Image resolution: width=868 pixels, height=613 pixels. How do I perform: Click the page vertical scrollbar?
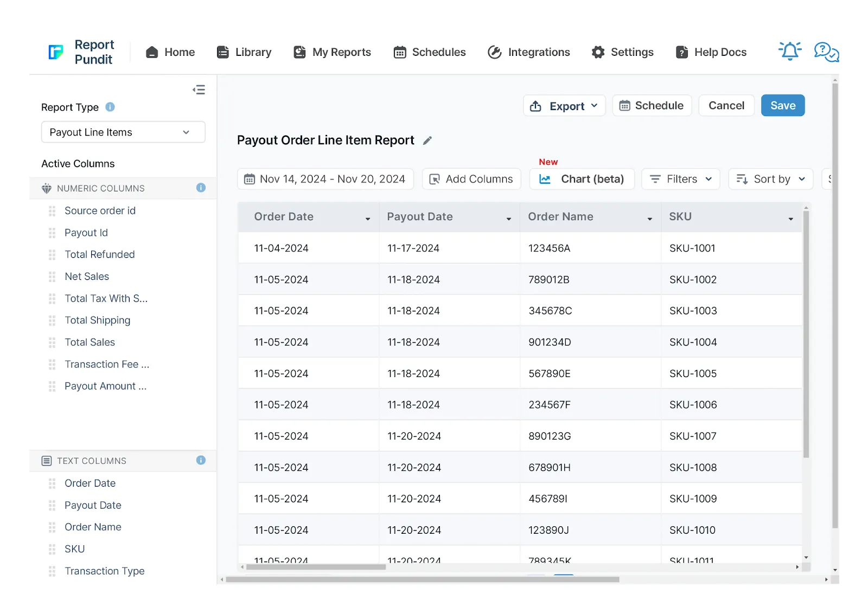pyautogui.click(x=835, y=306)
